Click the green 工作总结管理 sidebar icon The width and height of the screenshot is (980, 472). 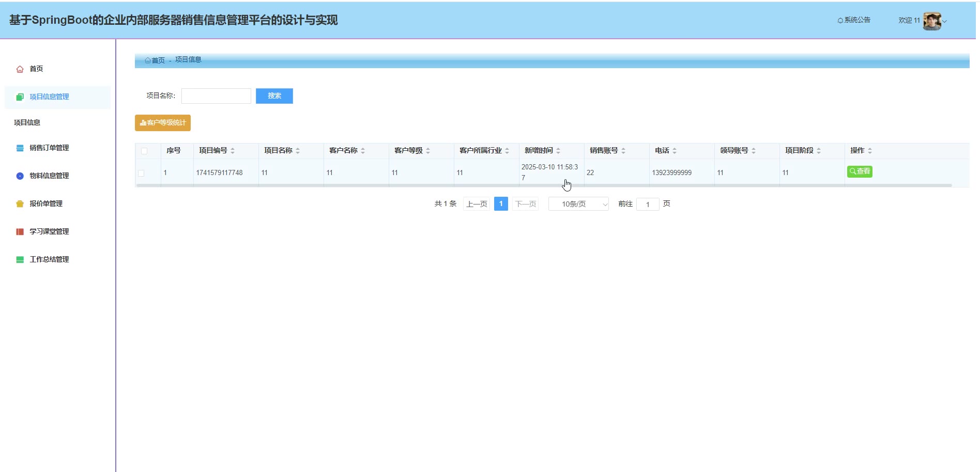point(20,260)
